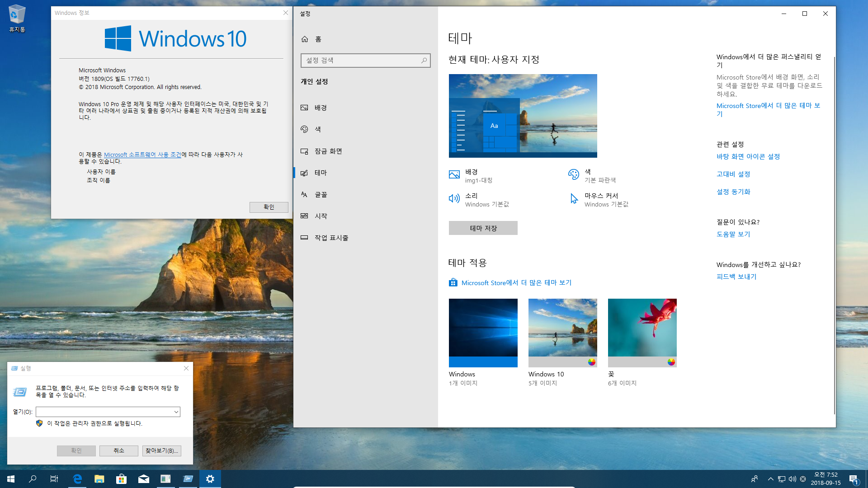The height and width of the screenshot is (488, 868).
Task: Expand the 열기(O) dropdown in Run dialog
Action: coord(176,412)
